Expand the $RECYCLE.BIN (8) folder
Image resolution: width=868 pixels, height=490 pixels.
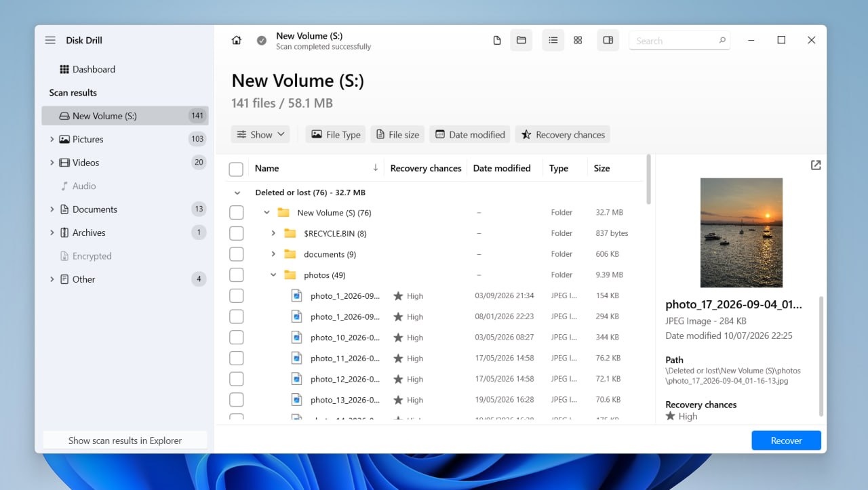coord(273,233)
